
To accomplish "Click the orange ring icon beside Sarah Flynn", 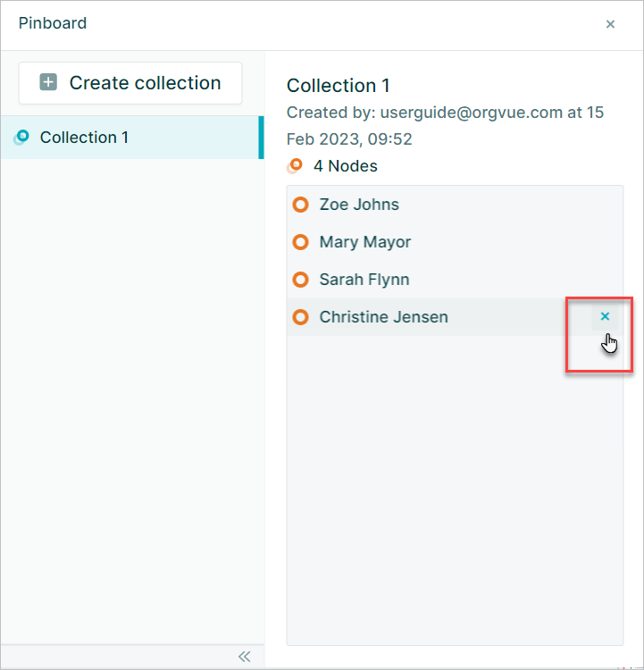I will pos(300,280).
